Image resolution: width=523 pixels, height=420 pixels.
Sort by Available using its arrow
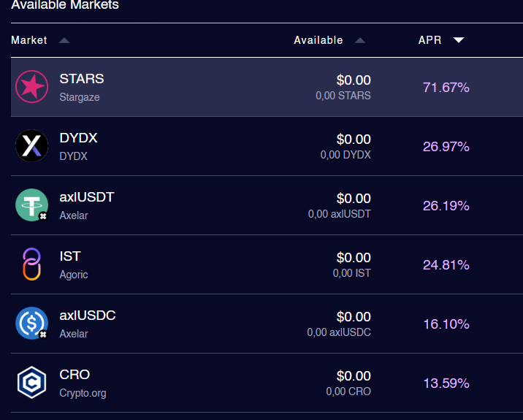(360, 40)
